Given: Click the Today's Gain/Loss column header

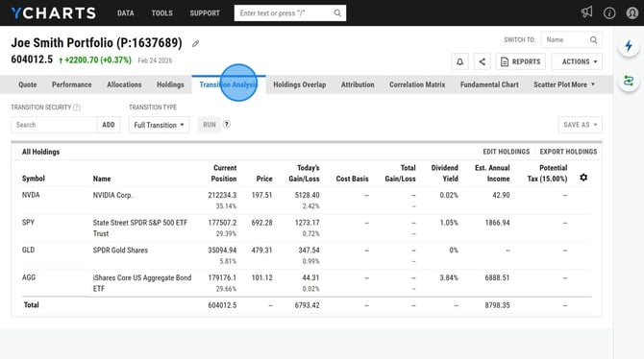Looking at the screenshot, I should (x=304, y=173).
